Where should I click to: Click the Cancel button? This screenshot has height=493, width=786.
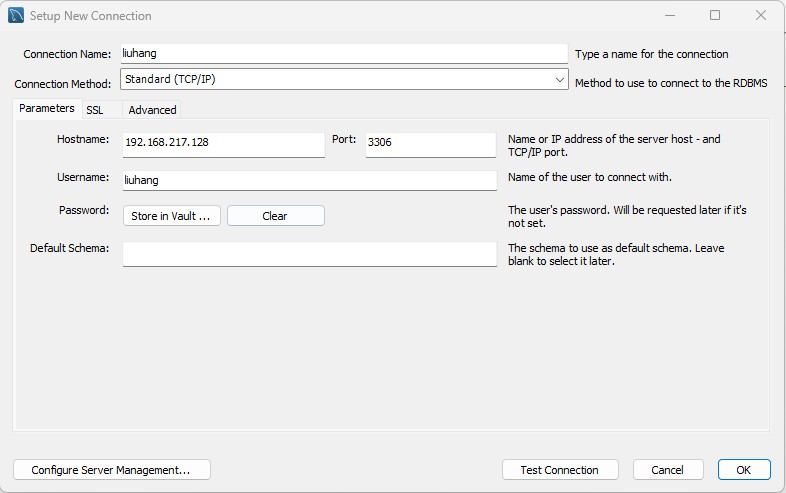(668, 470)
